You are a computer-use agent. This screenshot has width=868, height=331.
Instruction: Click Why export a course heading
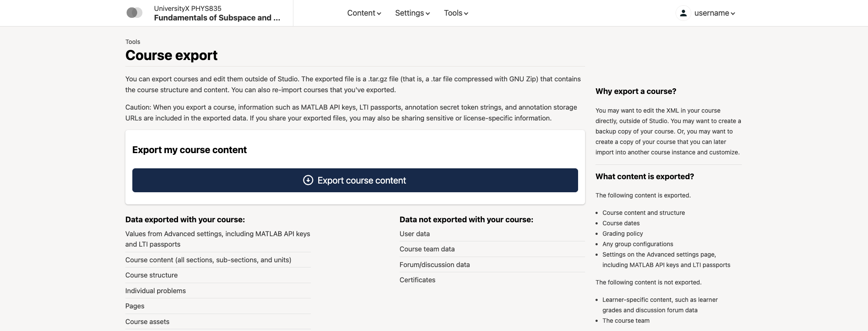coord(636,91)
